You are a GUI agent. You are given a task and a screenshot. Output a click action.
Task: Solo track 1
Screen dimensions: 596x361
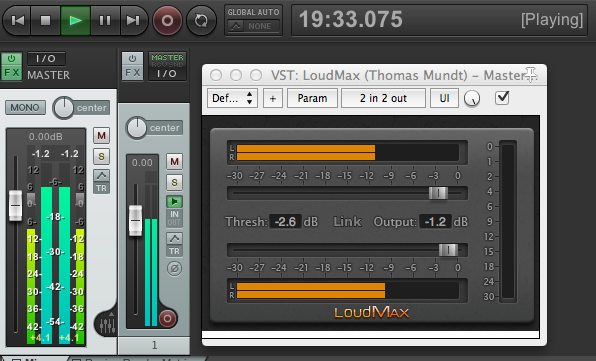(x=174, y=182)
